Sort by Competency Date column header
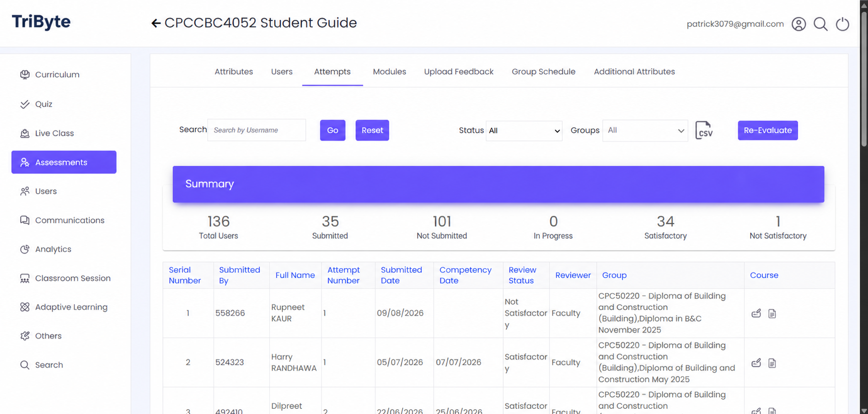 click(x=465, y=275)
